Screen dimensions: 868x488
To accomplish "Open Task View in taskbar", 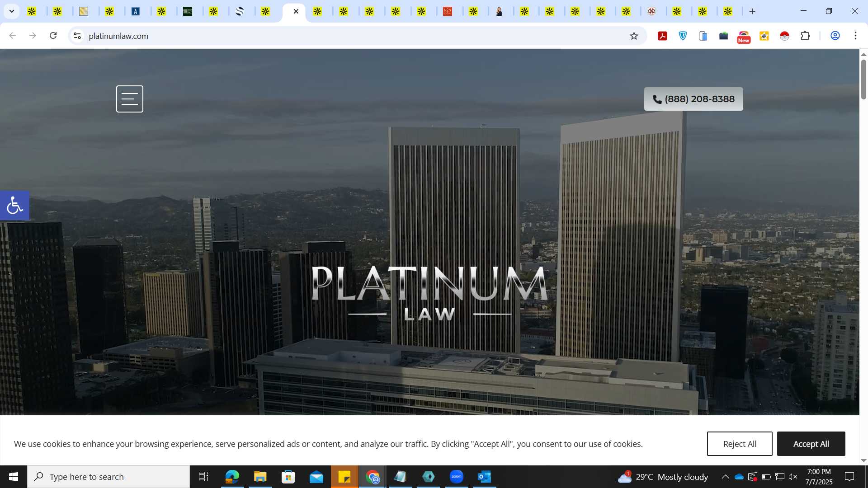I will (x=203, y=477).
